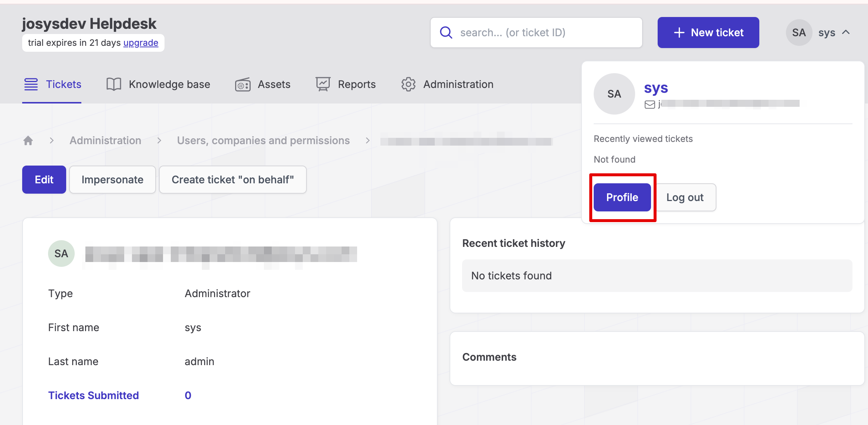Image resolution: width=868 pixels, height=425 pixels.
Task: Open the Knowledge base tab
Action: 169,84
